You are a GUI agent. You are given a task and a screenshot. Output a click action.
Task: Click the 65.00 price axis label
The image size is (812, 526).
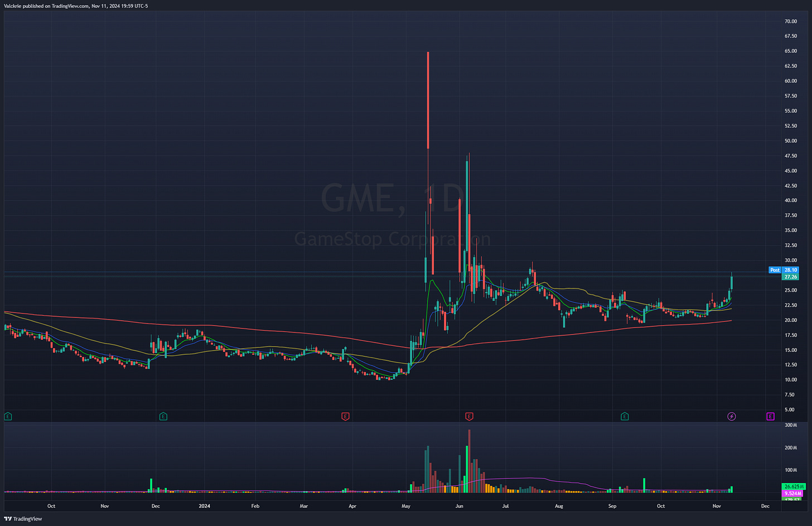790,51
